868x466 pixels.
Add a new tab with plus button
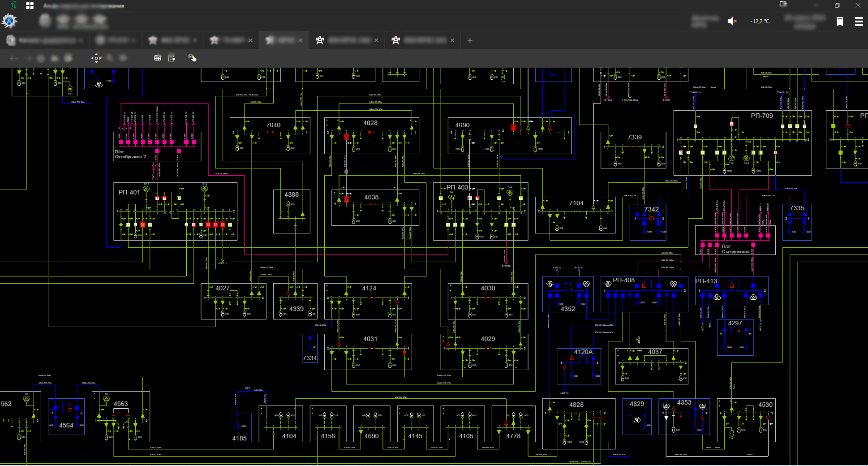(x=470, y=40)
